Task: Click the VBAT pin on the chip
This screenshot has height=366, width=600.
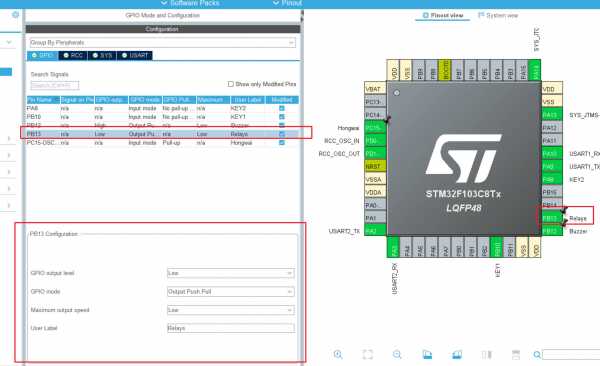Action: pos(375,89)
